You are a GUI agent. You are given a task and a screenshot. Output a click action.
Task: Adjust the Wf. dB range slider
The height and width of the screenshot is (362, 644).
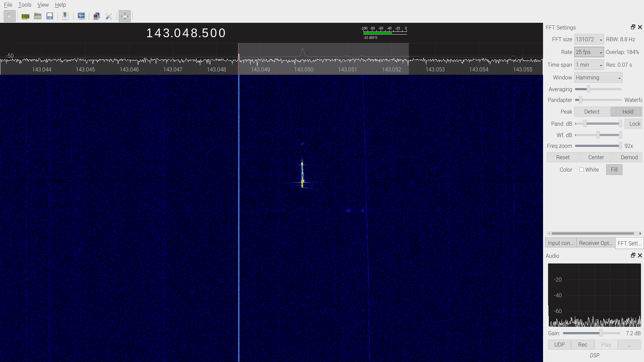tap(598, 135)
